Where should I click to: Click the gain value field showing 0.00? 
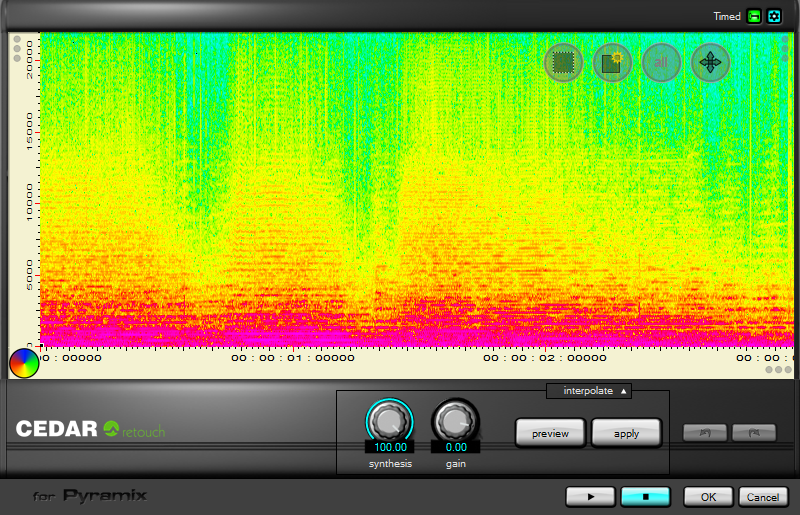click(x=455, y=447)
